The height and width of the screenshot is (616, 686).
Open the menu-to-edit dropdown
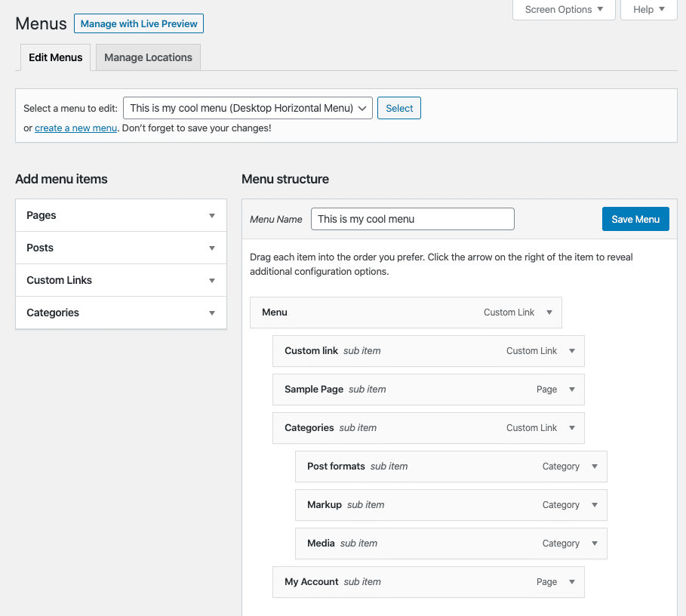[247, 108]
